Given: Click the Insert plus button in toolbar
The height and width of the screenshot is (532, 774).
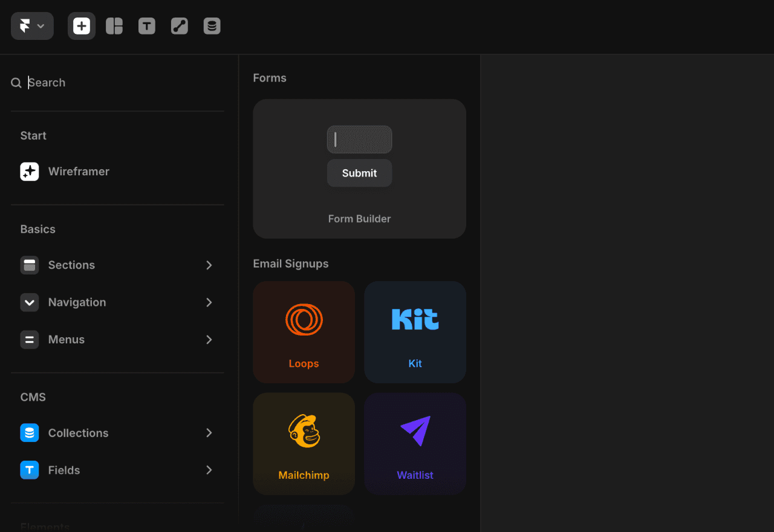Looking at the screenshot, I should (82, 26).
